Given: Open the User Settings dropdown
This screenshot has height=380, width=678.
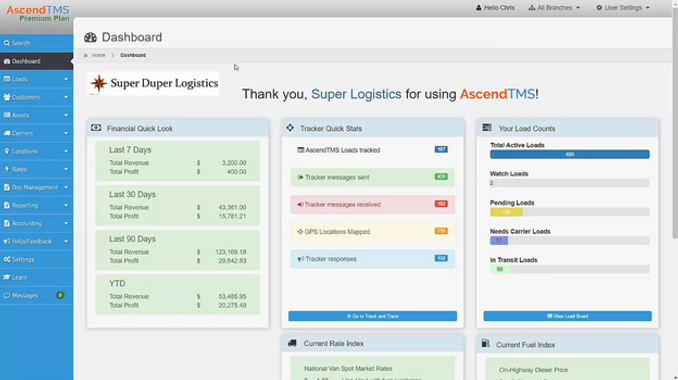Looking at the screenshot, I should (x=623, y=8).
